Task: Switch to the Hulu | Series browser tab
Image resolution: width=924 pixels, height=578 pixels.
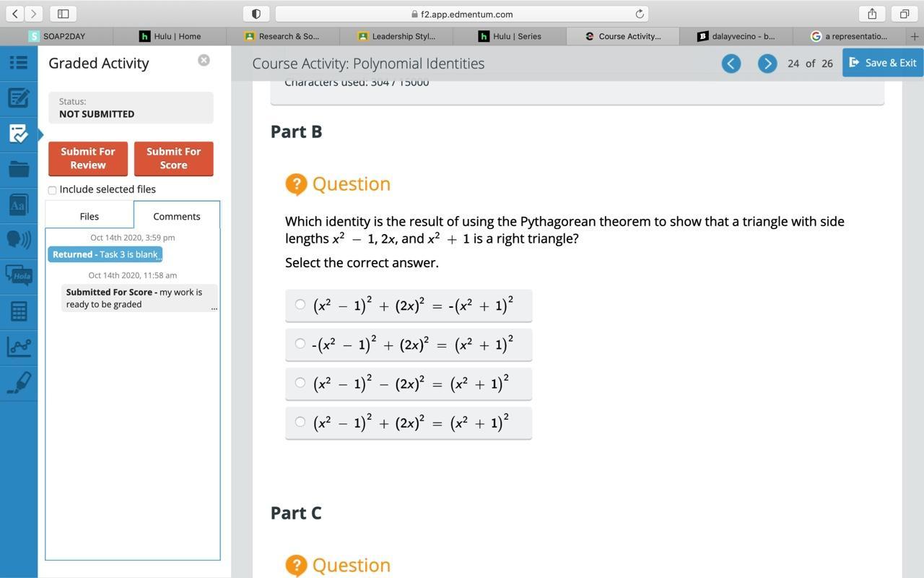Action: click(510, 36)
